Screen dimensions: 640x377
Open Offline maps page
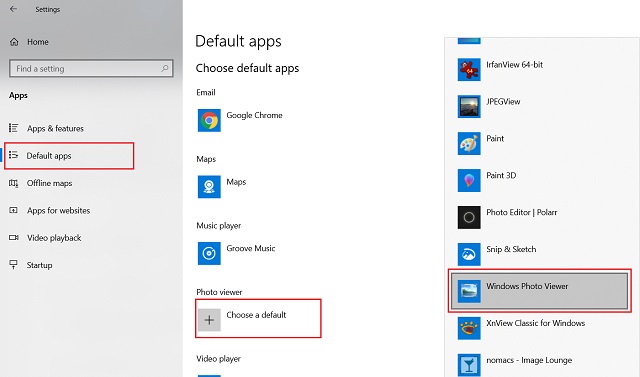pos(49,183)
